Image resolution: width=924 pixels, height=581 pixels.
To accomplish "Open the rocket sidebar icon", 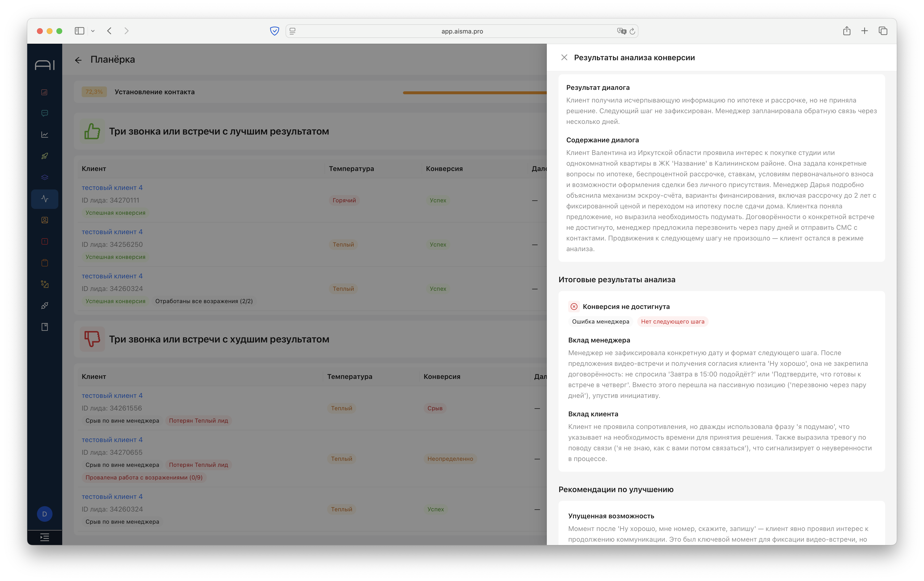I will 44,156.
